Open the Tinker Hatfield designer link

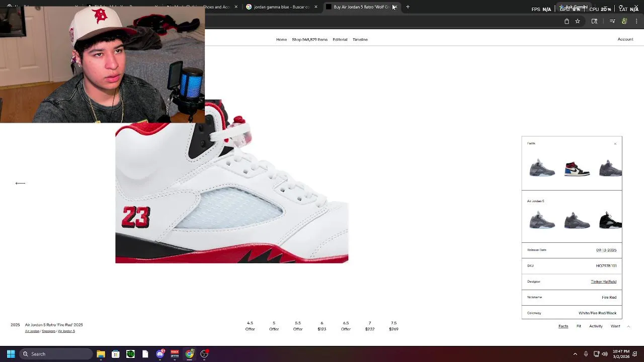point(603,282)
